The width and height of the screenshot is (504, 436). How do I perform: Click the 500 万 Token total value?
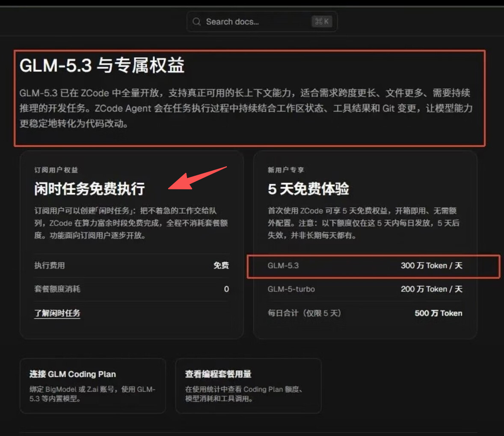click(439, 313)
